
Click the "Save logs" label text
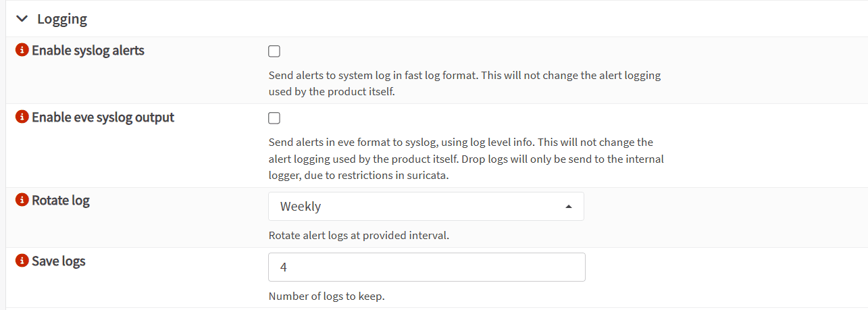pyautogui.click(x=59, y=261)
